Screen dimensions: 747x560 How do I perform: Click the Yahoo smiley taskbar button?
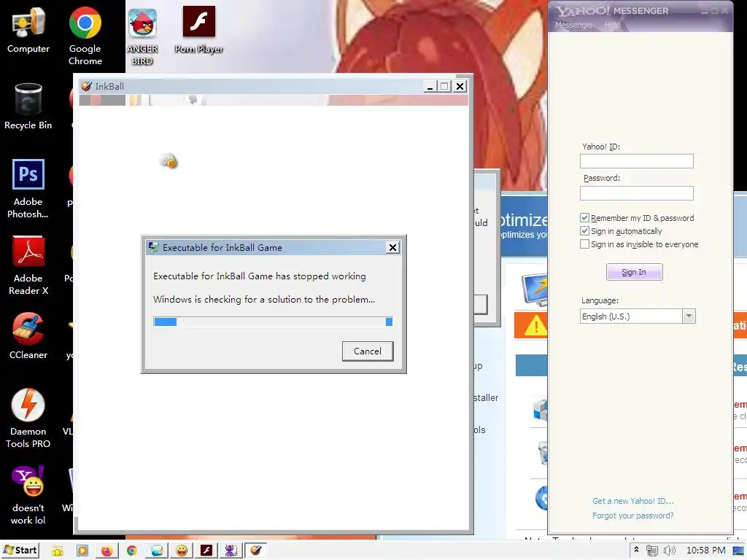pos(182,551)
